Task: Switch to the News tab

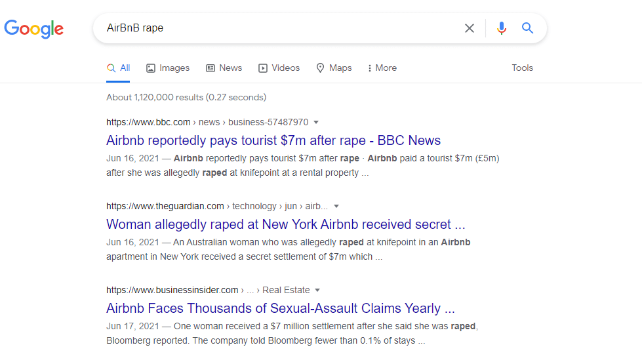Action: pyautogui.click(x=224, y=68)
